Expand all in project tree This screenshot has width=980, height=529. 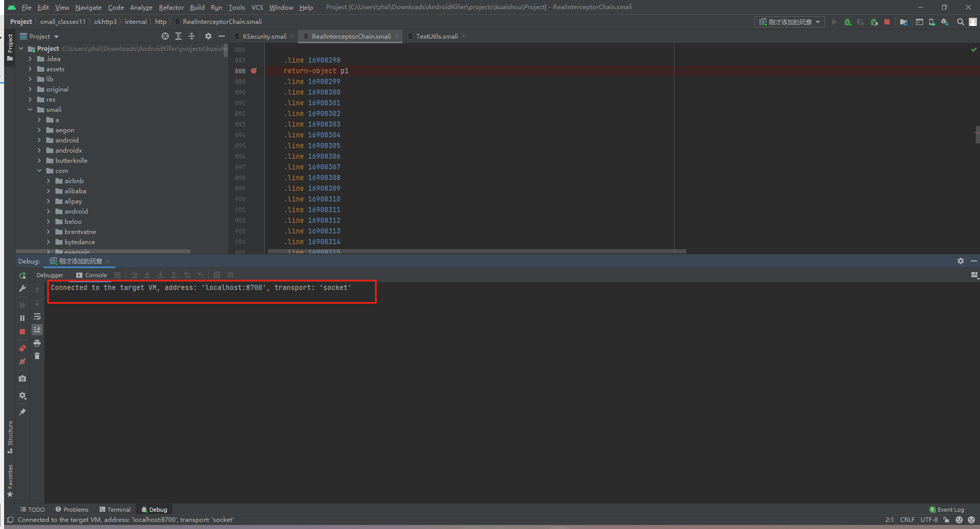178,36
